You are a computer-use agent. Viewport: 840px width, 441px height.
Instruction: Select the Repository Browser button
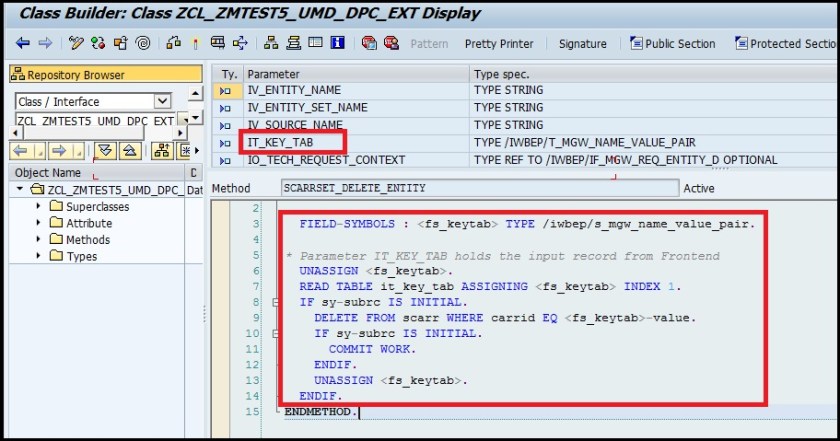(x=106, y=74)
